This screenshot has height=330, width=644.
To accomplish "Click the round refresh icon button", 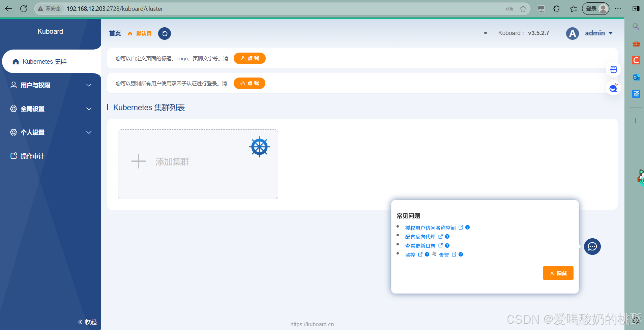I will 165,33.
